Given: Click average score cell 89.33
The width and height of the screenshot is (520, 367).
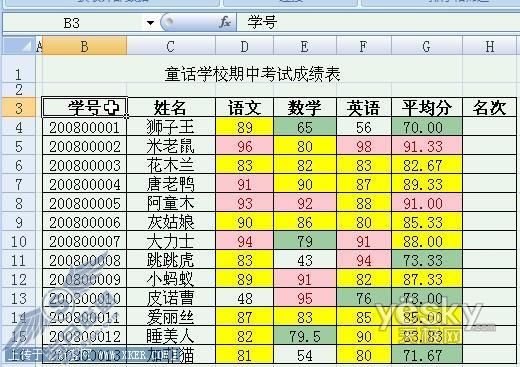Looking at the screenshot, I should click(x=427, y=184).
